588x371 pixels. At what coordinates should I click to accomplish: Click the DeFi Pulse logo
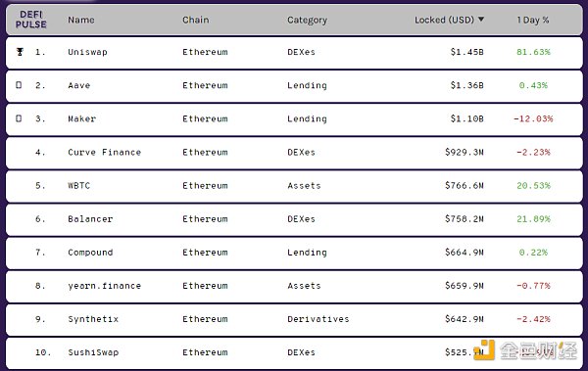[x=31, y=20]
